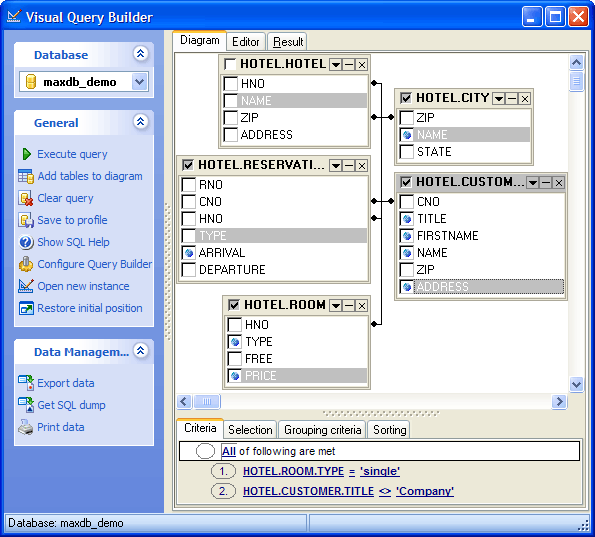Toggle the HOTEL.HOTEL ADDRESS field checkbox
The width and height of the screenshot is (595, 537).
[x=230, y=135]
